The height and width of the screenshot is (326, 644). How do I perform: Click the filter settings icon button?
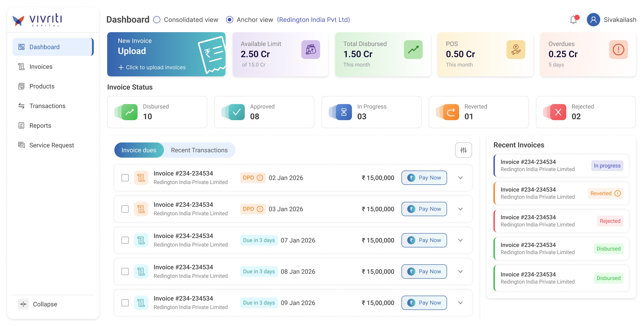pyautogui.click(x=463, y=150)
